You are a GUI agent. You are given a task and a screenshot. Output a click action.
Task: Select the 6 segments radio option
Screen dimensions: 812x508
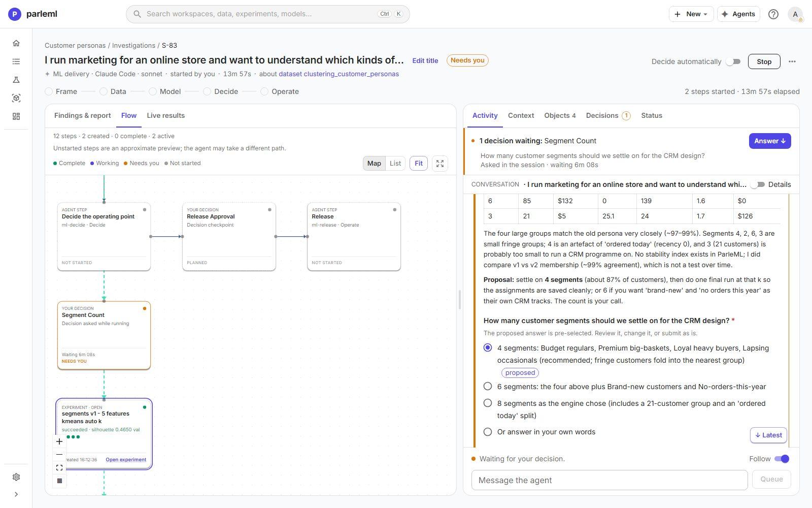(488, 387)
